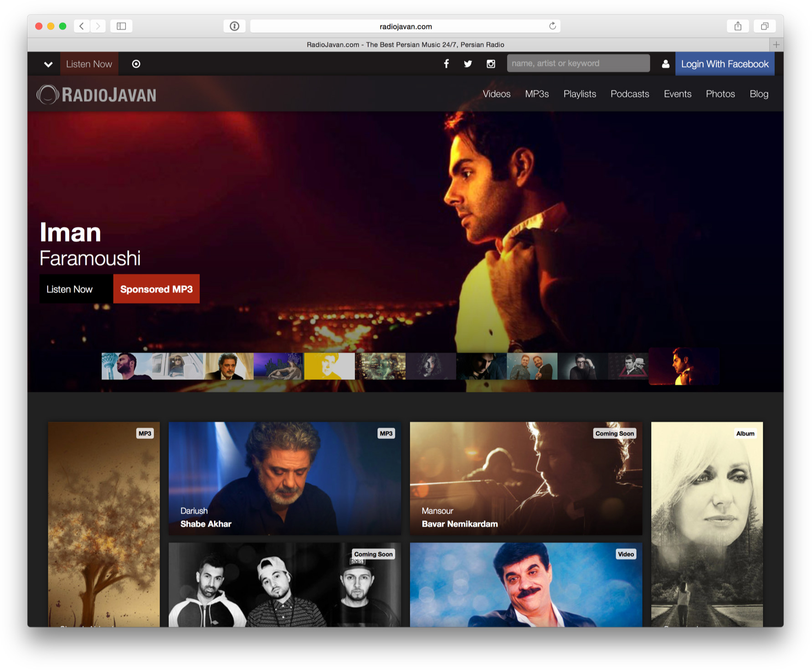Select carousel thumbnail of older man in suit
This screenshot has height=670, width=812.
click(x=228, y=366)
